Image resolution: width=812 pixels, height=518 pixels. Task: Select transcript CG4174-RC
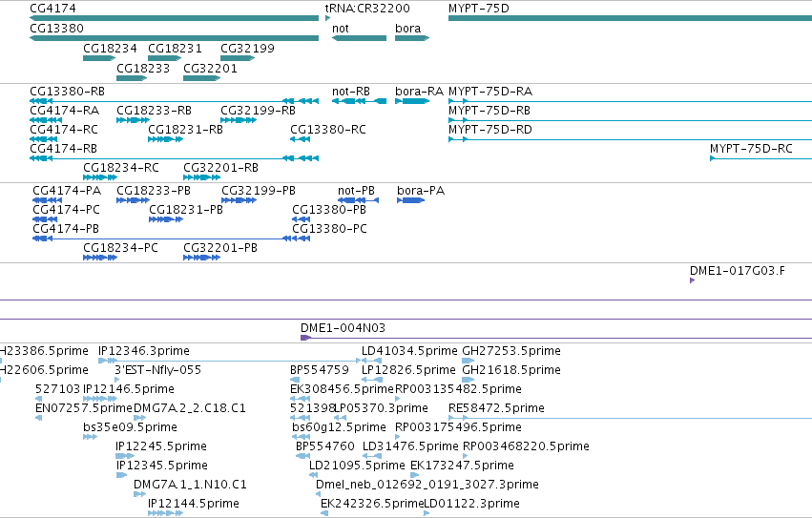(44, 139)
